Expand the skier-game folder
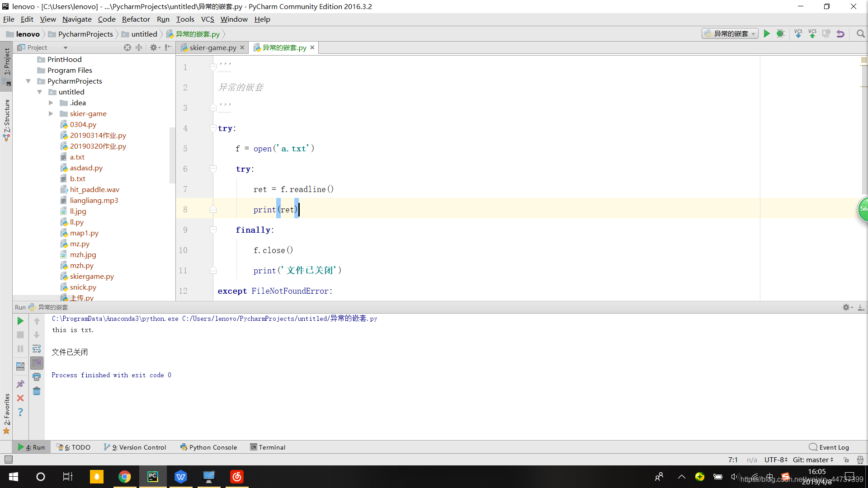This screenshot has height=488, width=868. coord(51,114)
